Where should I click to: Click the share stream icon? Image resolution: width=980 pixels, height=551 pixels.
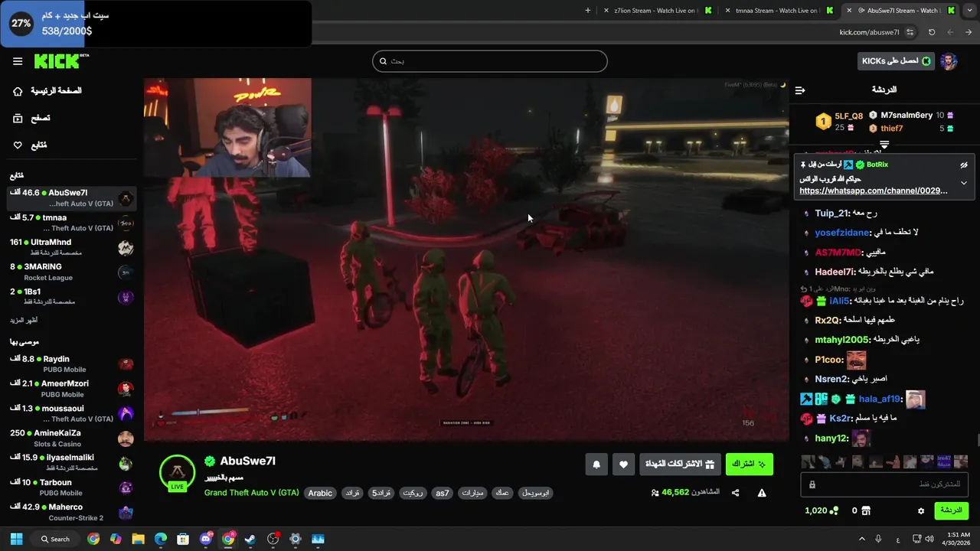pyautogui.click(x=736, y=493)
